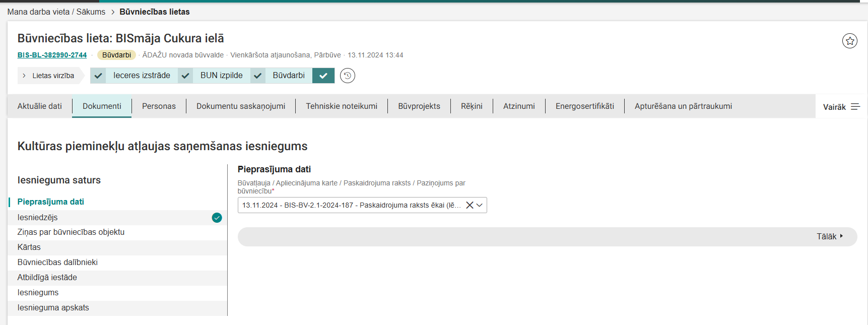Expand the Lietas virzība panel

[49, 76]
